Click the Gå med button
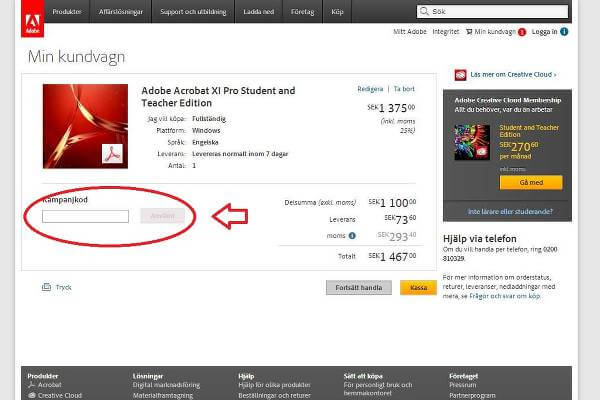600x400 pixels. point(531,183)
